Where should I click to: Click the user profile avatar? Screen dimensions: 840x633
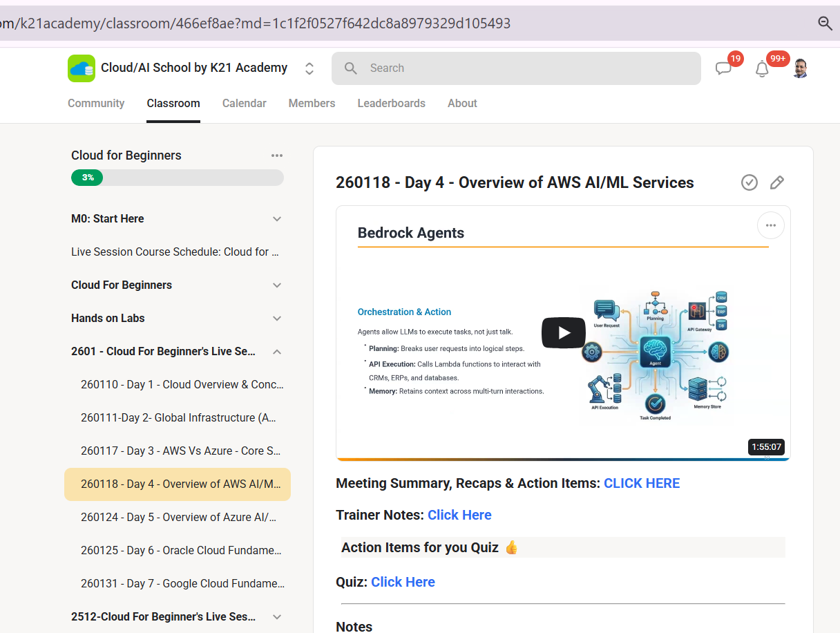(800, 68)
